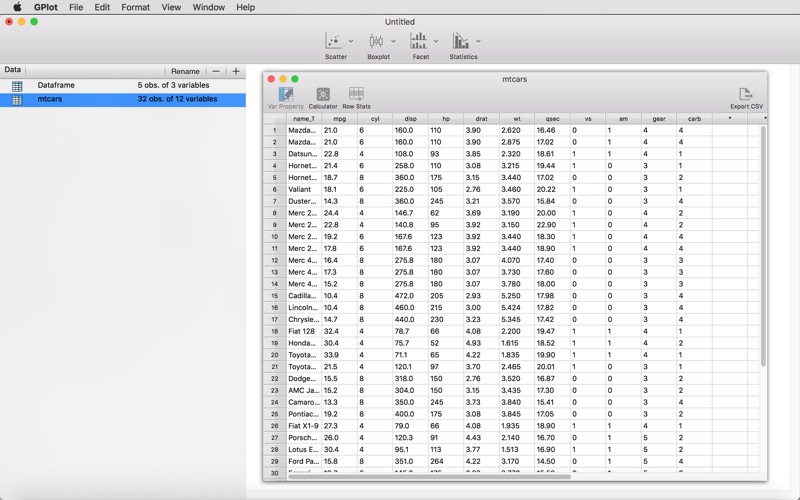Open Var Property in mtcars window
This screenshot has width=800, height=500.
point(286,98)
